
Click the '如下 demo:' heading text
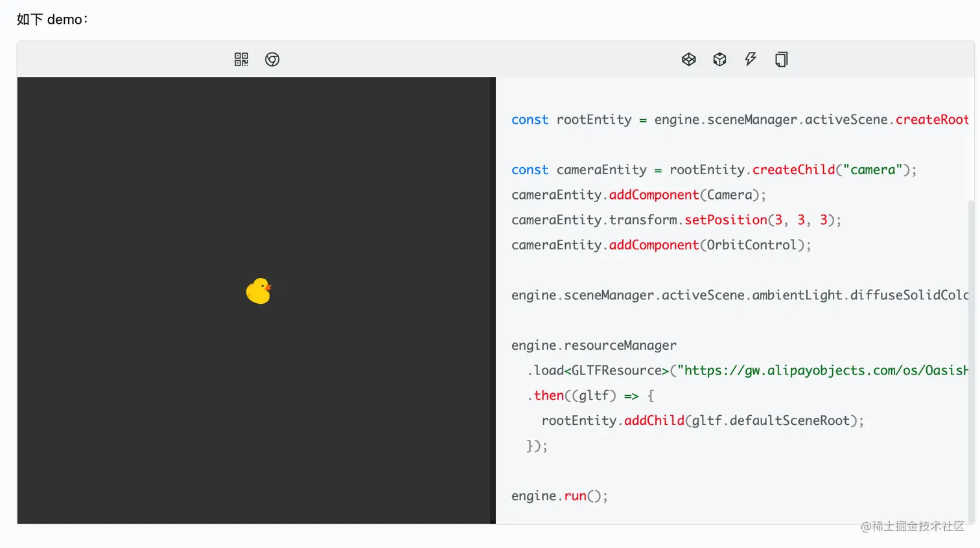[52, 19]
